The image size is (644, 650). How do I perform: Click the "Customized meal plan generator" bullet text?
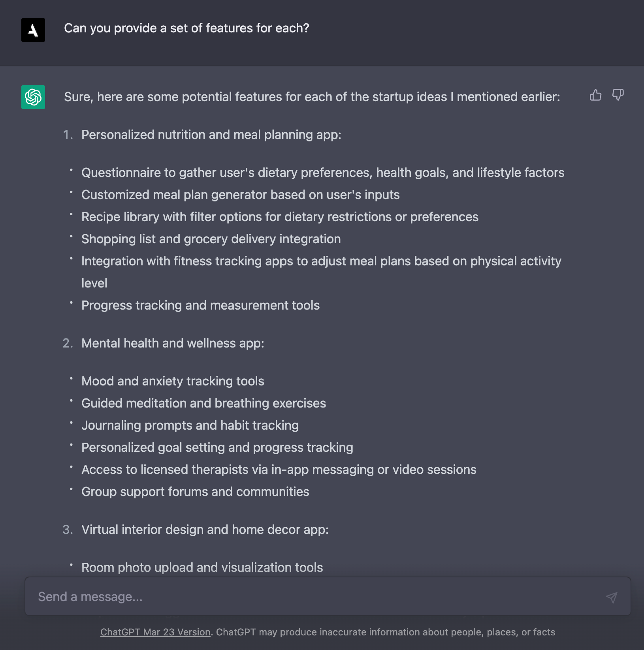240,195
